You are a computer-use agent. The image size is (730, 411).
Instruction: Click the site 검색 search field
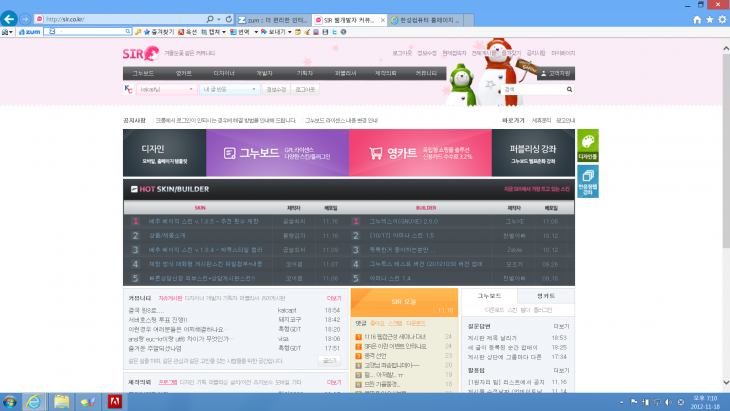pyautogui.click(x=535, y=89)
